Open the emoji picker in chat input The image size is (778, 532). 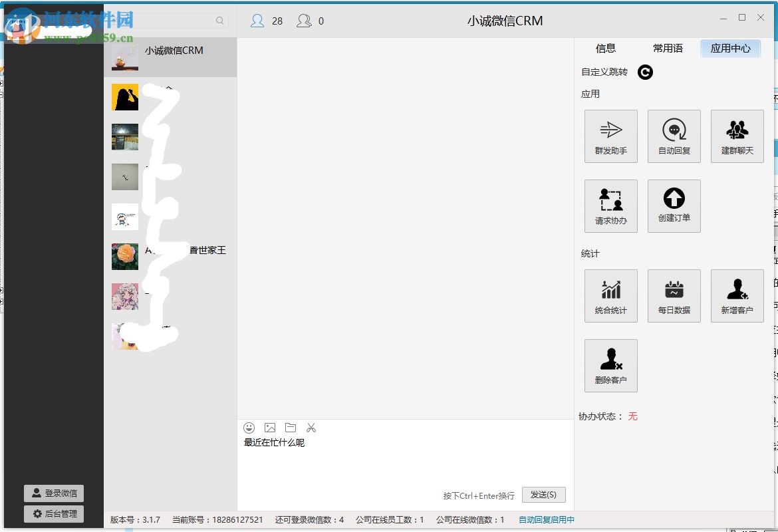(x=249, y=428)
